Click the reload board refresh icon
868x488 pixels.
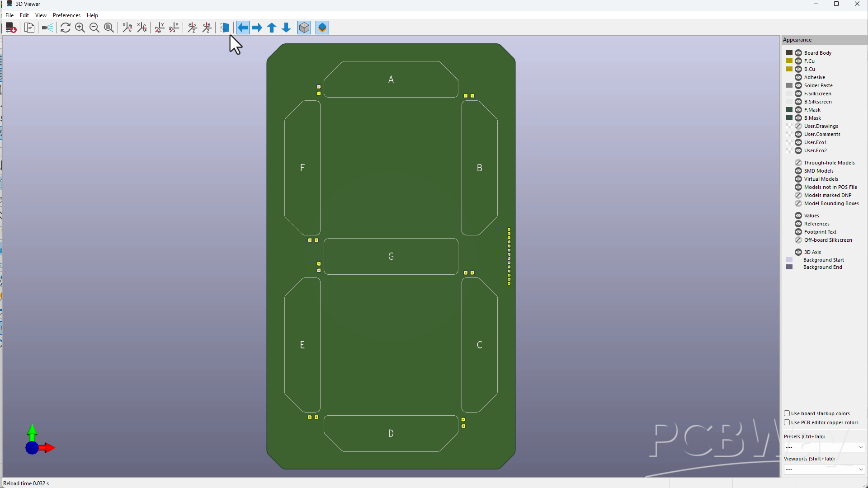pos(65,28)
